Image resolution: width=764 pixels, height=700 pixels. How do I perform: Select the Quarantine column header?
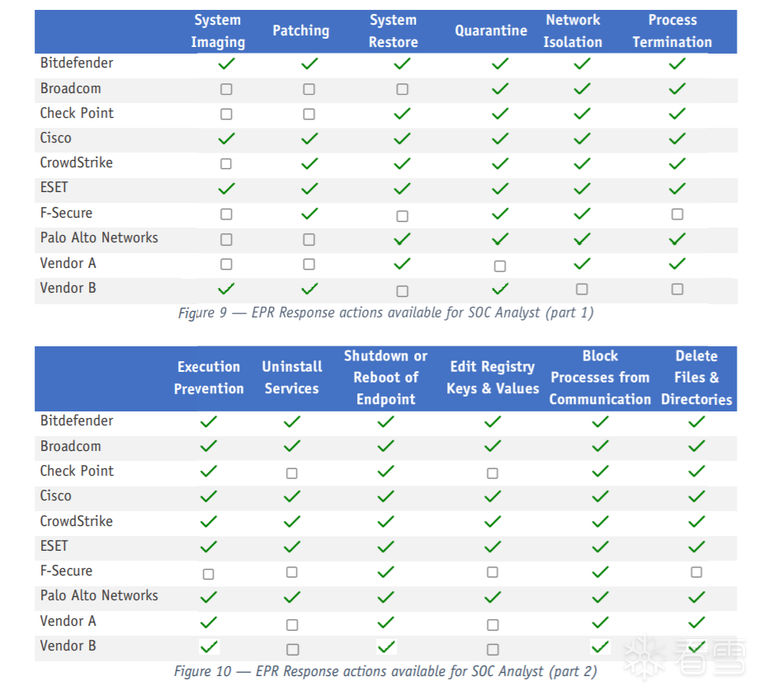coord(491,31)
